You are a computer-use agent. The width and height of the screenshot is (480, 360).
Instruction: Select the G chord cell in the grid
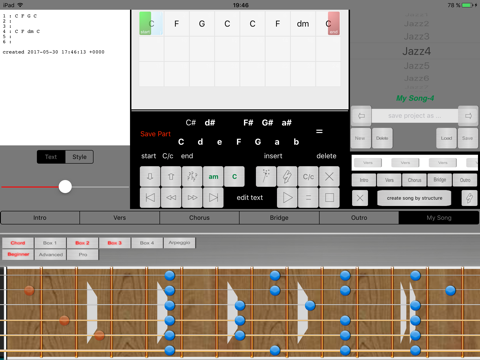coord(202,24)
